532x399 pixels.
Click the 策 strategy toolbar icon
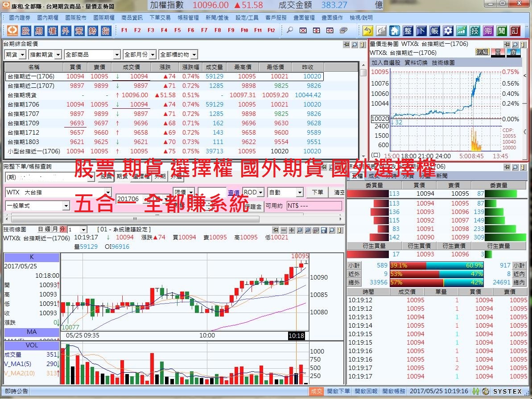[79, 31]
